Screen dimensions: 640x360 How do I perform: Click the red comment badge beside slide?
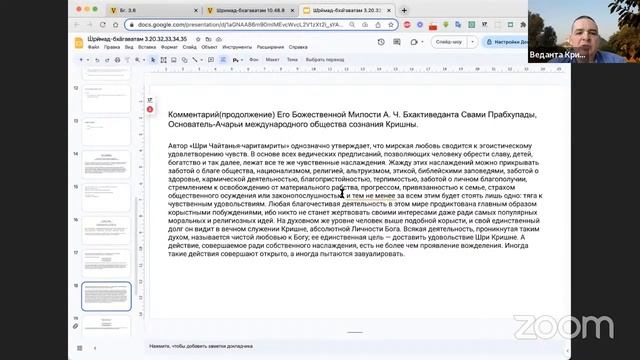(150, 109)
